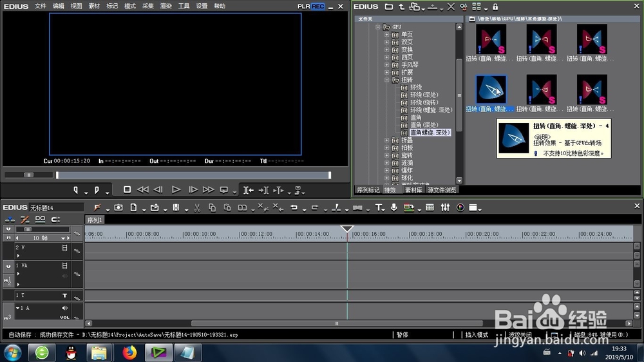Select 环绕(深处) in effects tree
Screen dimensions: 644x362
pyautogui.click(x=424, y=95)
